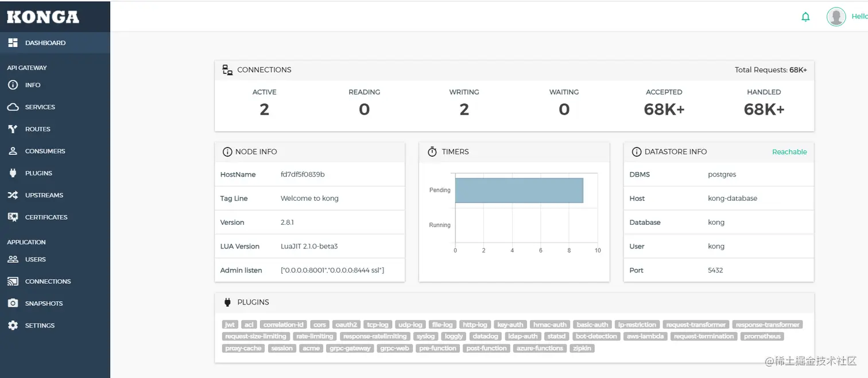Click the Snapshots camera icon
Image resolution: width=868 pixels, height=378 pixels.
[13, 303]
